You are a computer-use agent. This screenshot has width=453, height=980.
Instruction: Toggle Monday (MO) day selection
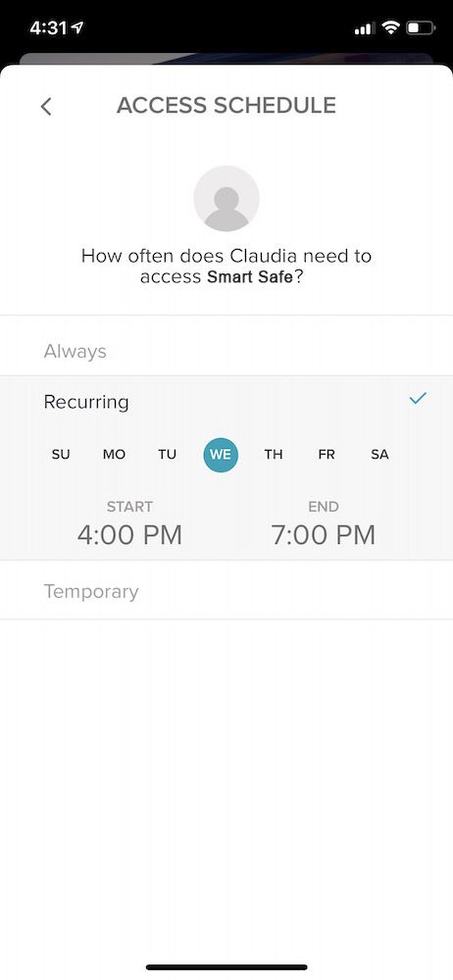(114, 455)
